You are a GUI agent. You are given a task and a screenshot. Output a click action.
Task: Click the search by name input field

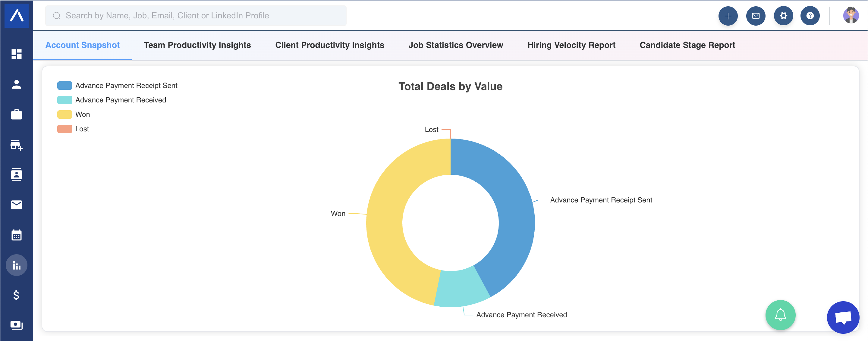click(x=196, y=15)
